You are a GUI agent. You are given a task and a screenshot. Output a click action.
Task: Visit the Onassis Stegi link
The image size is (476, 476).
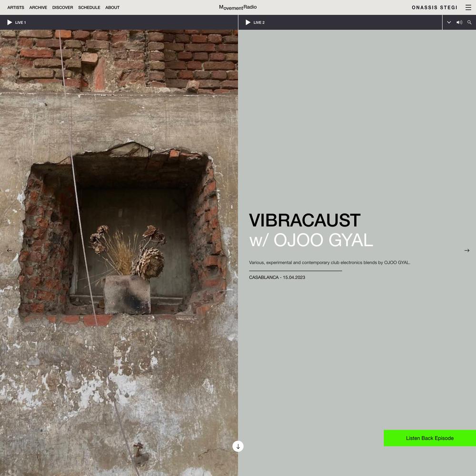point(435,7)
